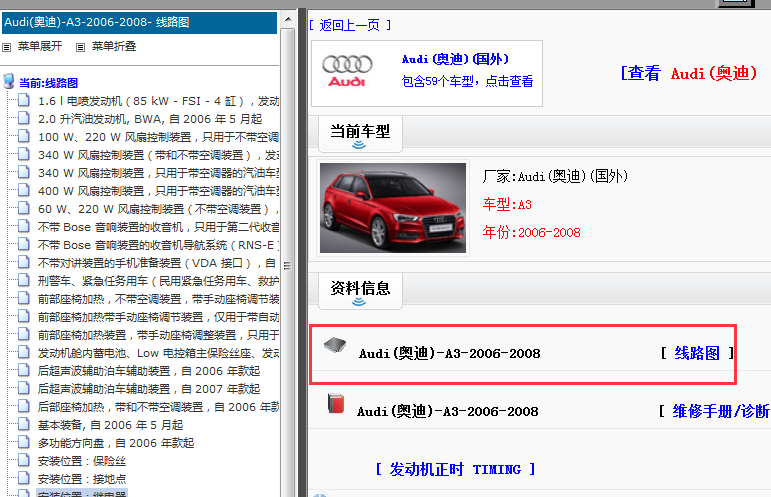Click page icon for 100 W、220 W 风扇控制装置
Image resolution: width=771 pixels, height=497 pixels.
[24, 136]
